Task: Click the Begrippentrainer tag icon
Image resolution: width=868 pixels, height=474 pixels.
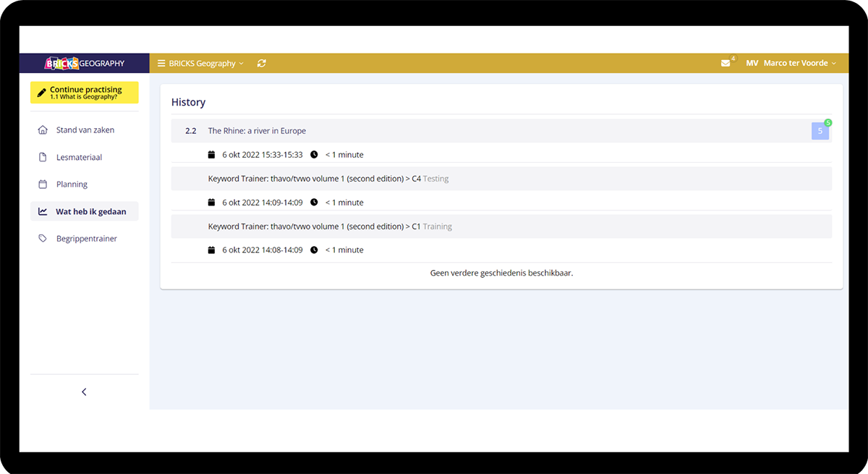Action: 43,239
